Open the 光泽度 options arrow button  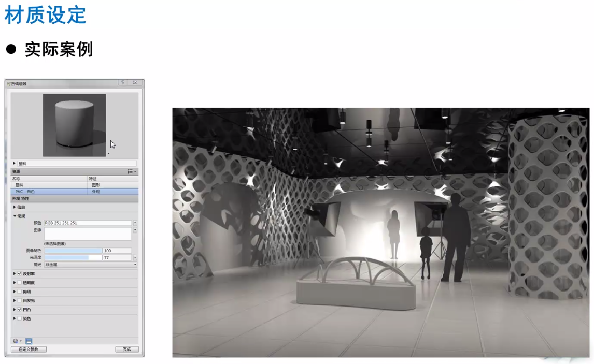click(135, 257)
